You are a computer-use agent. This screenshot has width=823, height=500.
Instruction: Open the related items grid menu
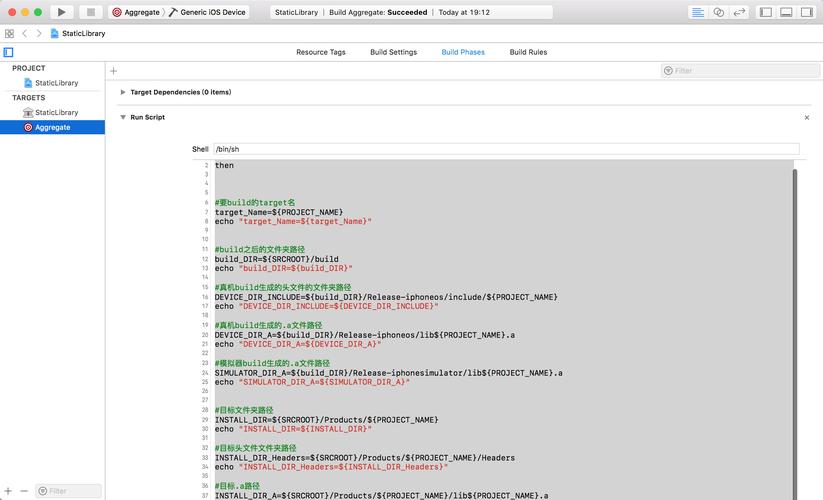click(x=9, y=34)
